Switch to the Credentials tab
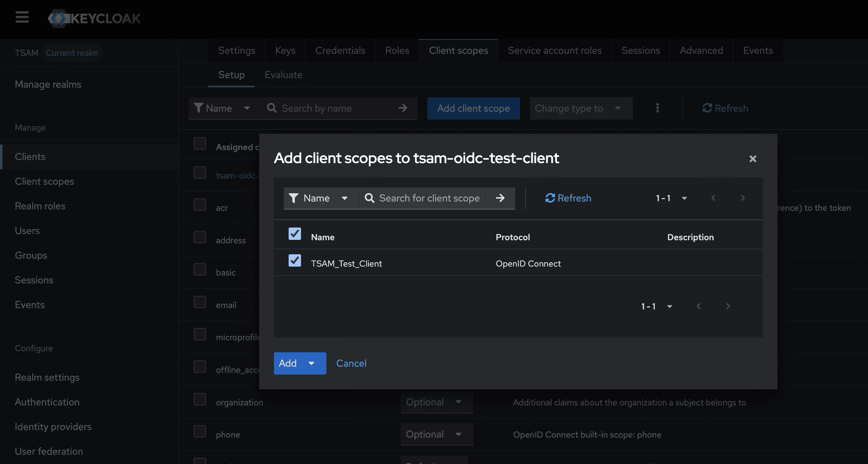Screen dimensions: 868x464 coord(340,51)
